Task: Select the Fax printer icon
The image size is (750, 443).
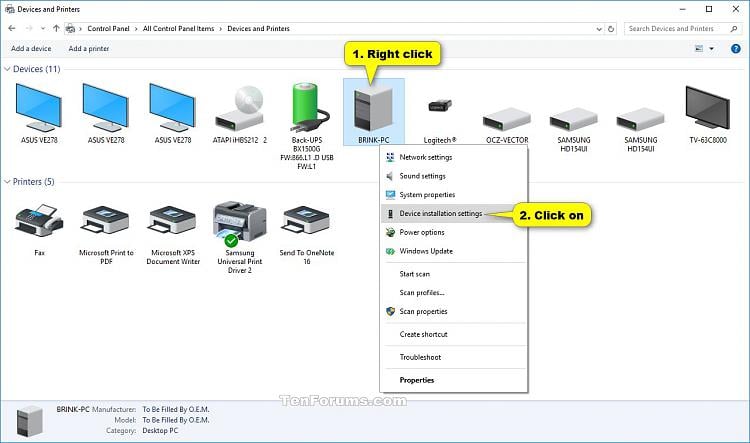Action: pos(39,221)
